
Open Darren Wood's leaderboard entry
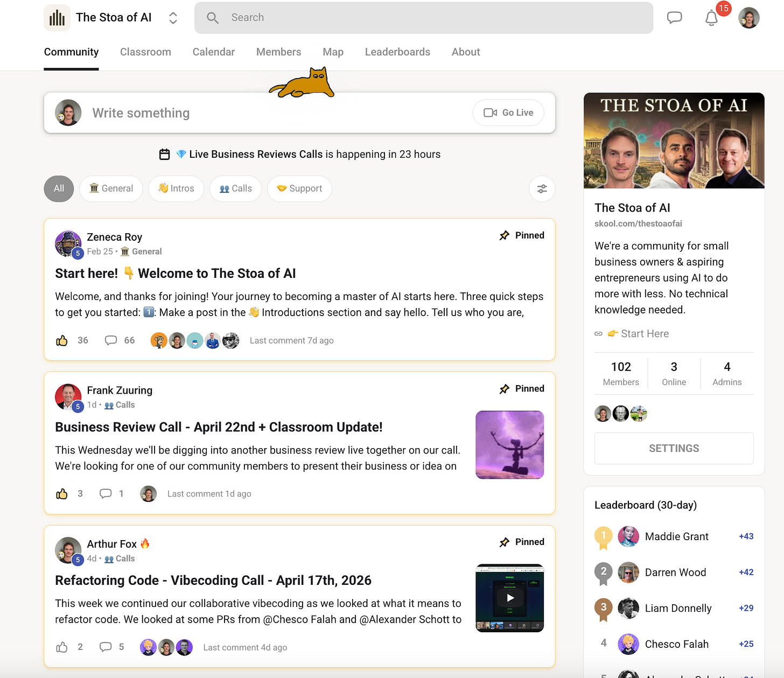pos(675,572)
